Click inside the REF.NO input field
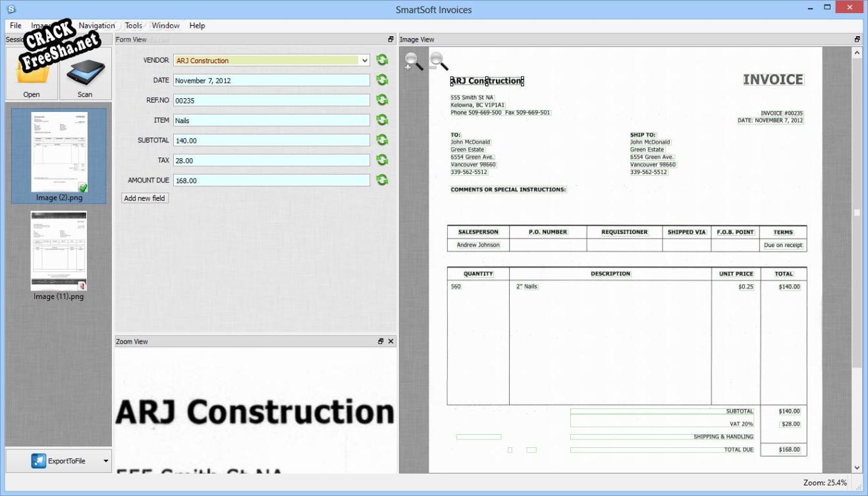This screenshot has height=496, width=868. coord(271,101)
